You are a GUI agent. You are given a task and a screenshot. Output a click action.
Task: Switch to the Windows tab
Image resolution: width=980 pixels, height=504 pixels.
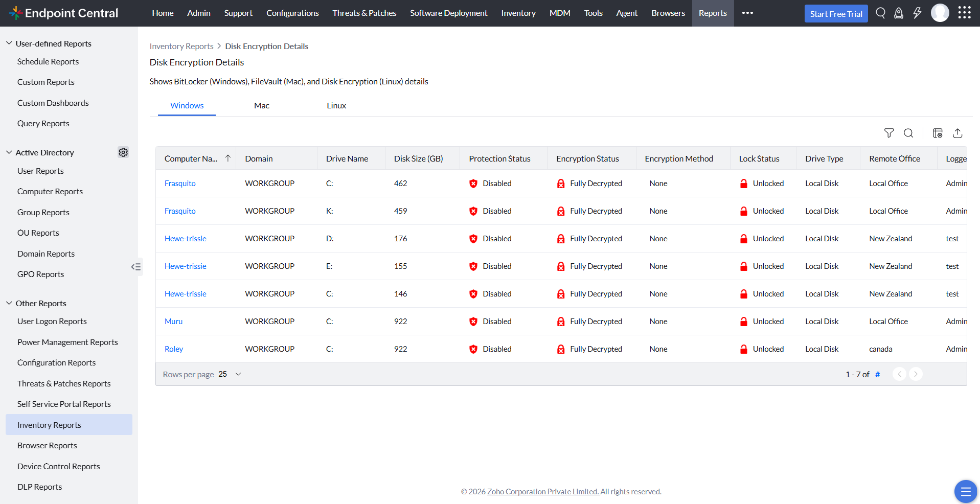187,105
